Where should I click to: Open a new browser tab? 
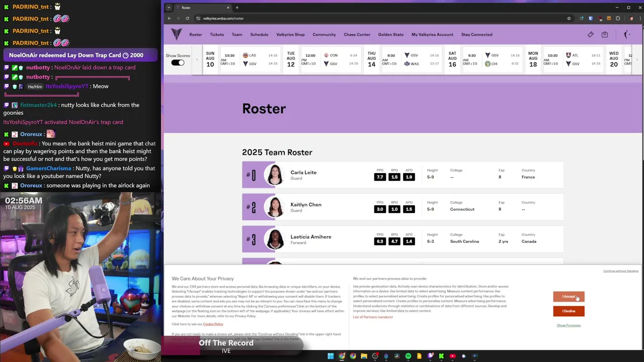coord(237,8)
